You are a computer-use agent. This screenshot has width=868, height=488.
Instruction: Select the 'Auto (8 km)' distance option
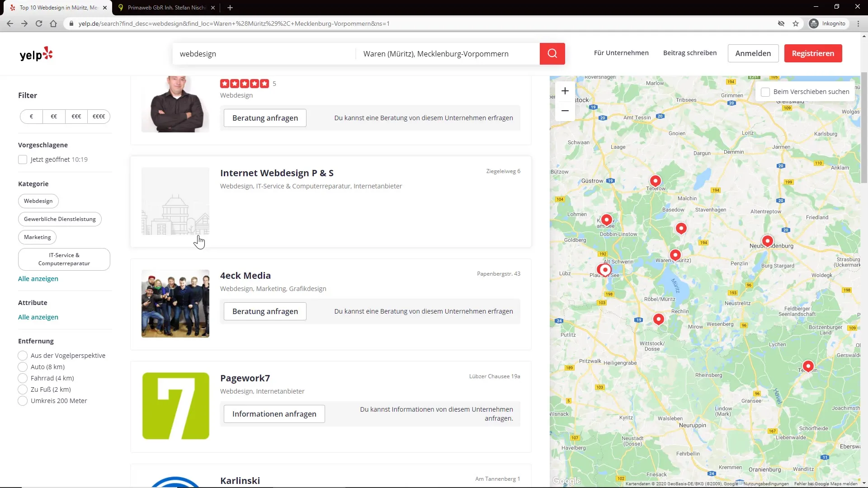(x=23, y=367)
